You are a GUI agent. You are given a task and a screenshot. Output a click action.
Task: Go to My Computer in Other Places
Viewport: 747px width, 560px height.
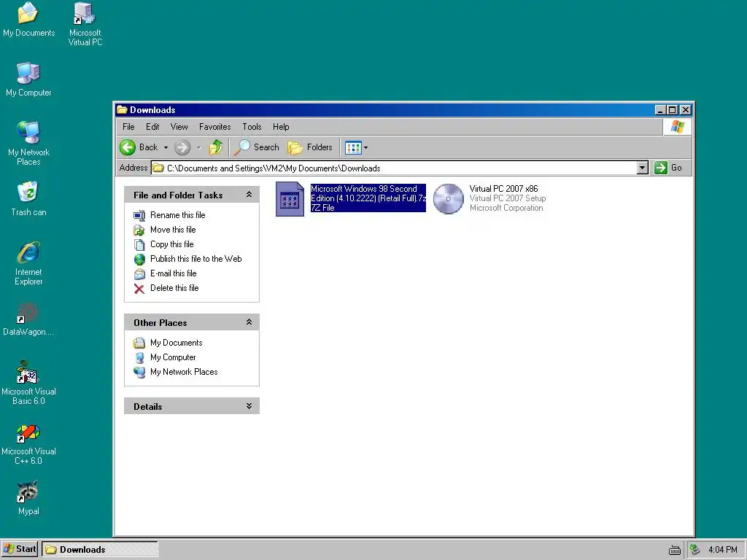pyautogui.click(x=173, y=357)
